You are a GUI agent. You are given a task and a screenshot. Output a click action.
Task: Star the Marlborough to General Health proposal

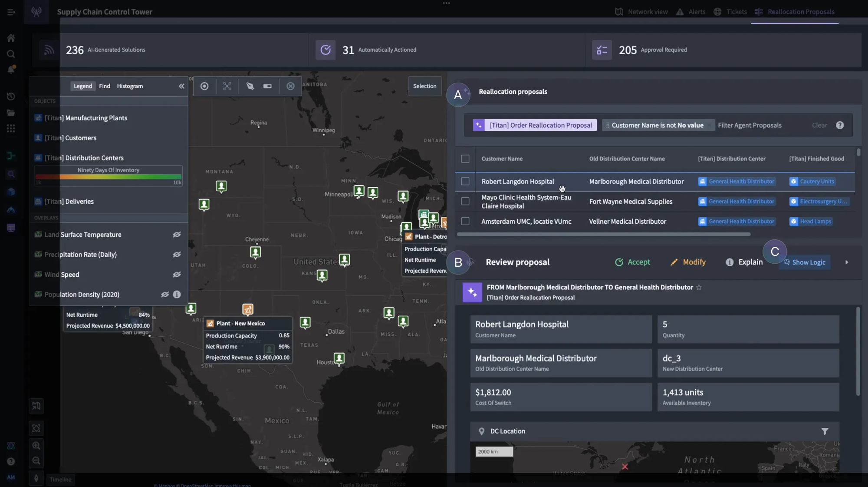699,288
